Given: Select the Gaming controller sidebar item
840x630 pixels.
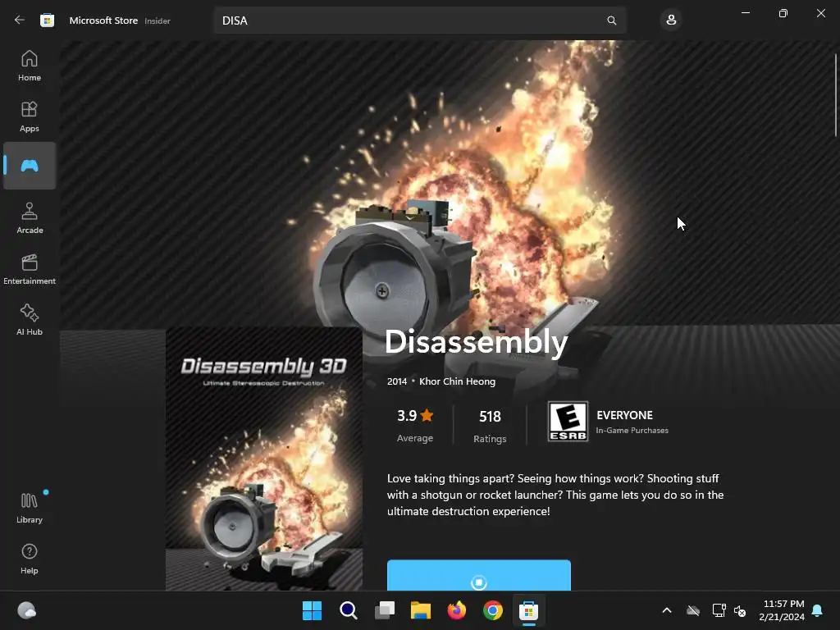Looking at the screenshot, I should (30, 166).
